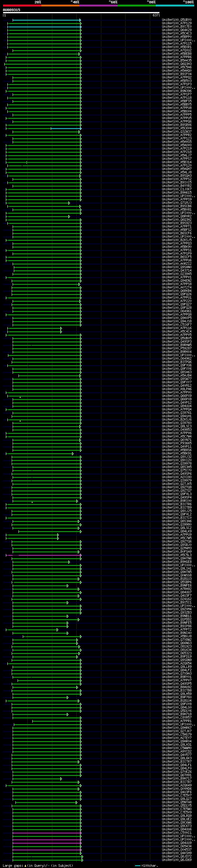Image resolution: width=197 pixels, height=868 pixels.
Task: Select the UniRef100_A7P116 label
Action: 177,328
